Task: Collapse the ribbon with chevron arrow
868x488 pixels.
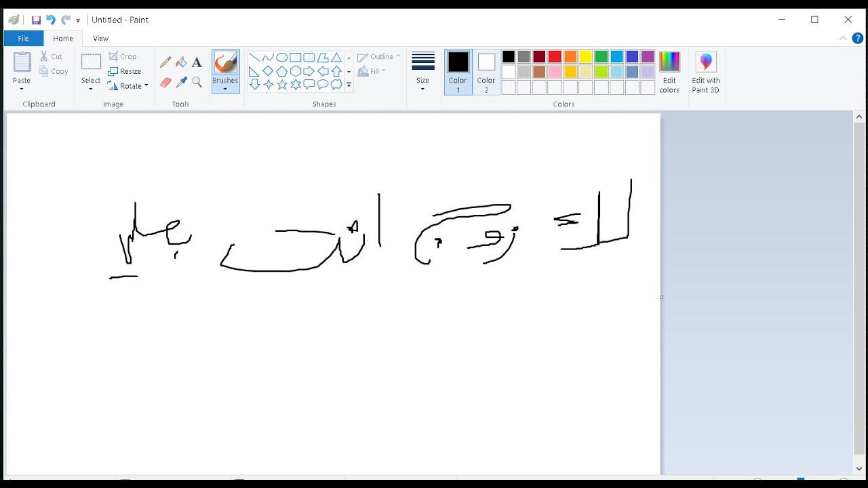Action: click(x=843, y=39)
